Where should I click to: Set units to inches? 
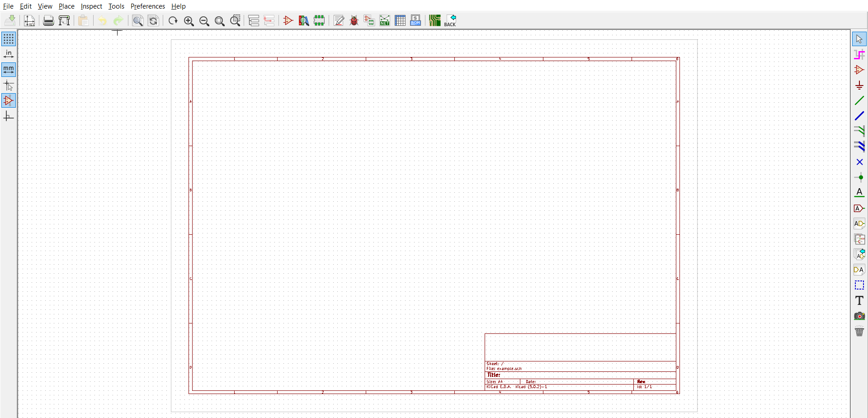coord(9,54)
